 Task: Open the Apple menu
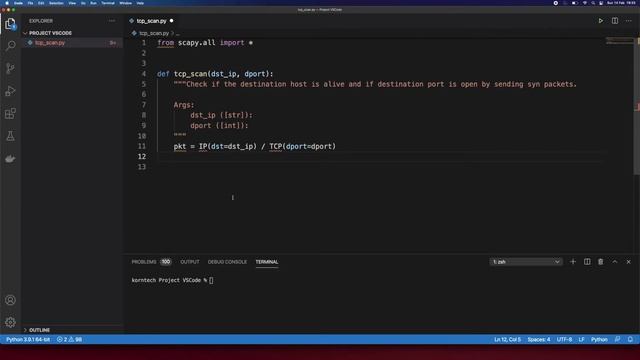click(7, 3)
